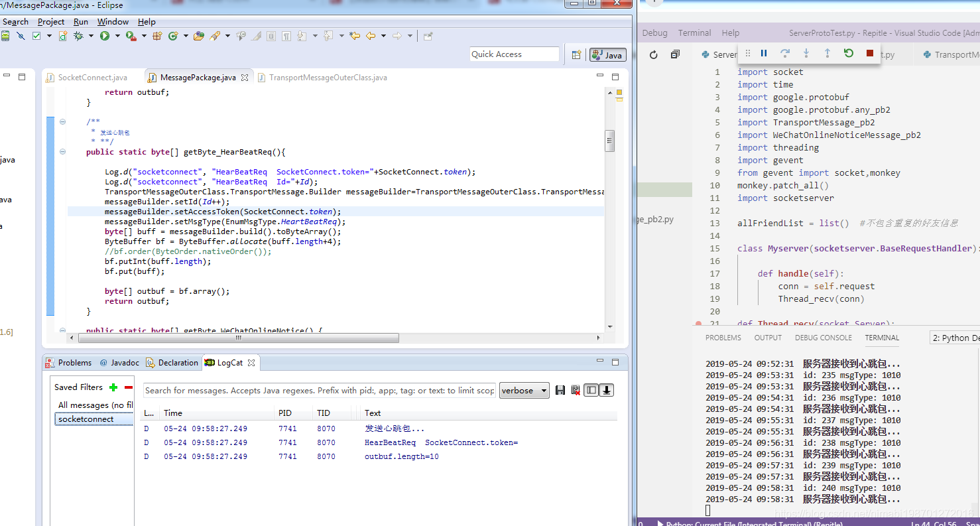Collapse the Javadoc comment fold marker
Screen dimensions: 980x526
62,121
